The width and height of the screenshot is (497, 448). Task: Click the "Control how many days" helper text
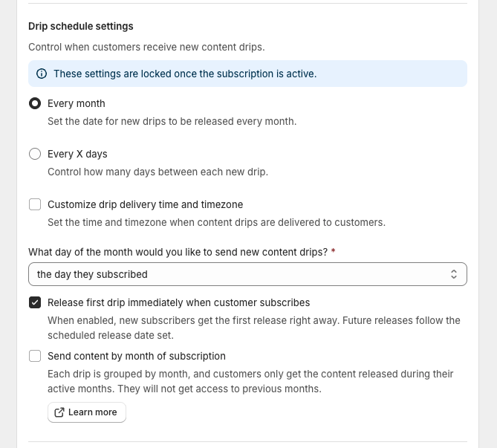point(157,172)
